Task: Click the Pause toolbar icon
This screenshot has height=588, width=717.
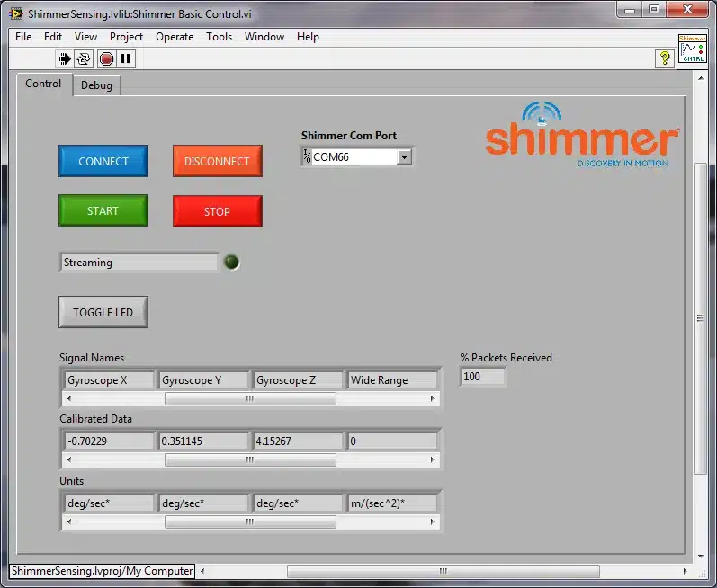Action: (x=125, y=58)
